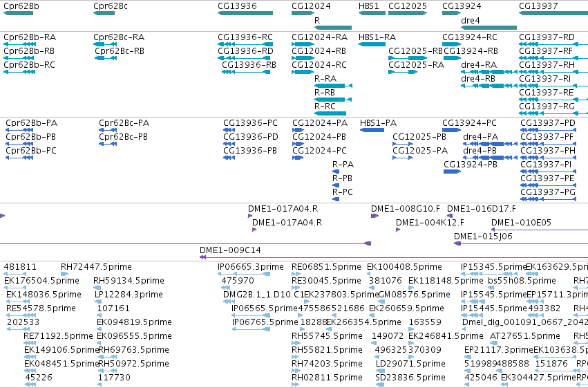Open the dre4 gene feature
This screenshot has height=388, width=588.
pos(489,28)
